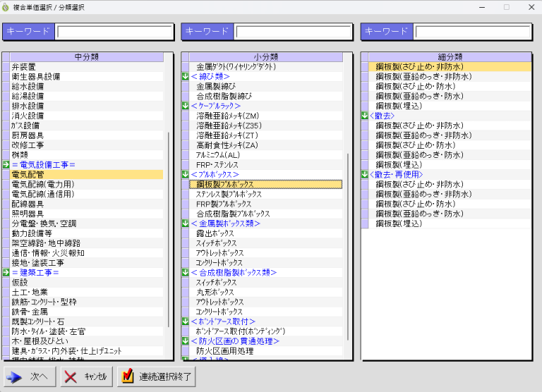Select the highlighted 電気配管 row

[x=86, y=174]
